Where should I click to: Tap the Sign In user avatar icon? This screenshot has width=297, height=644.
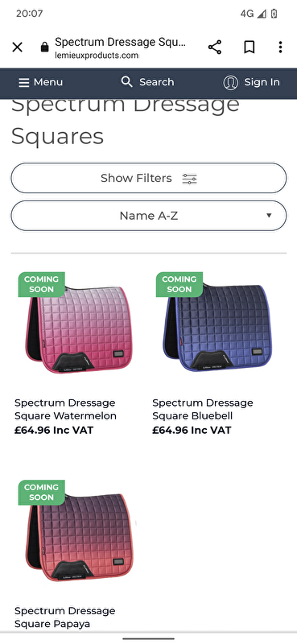[x=230, y=83]
